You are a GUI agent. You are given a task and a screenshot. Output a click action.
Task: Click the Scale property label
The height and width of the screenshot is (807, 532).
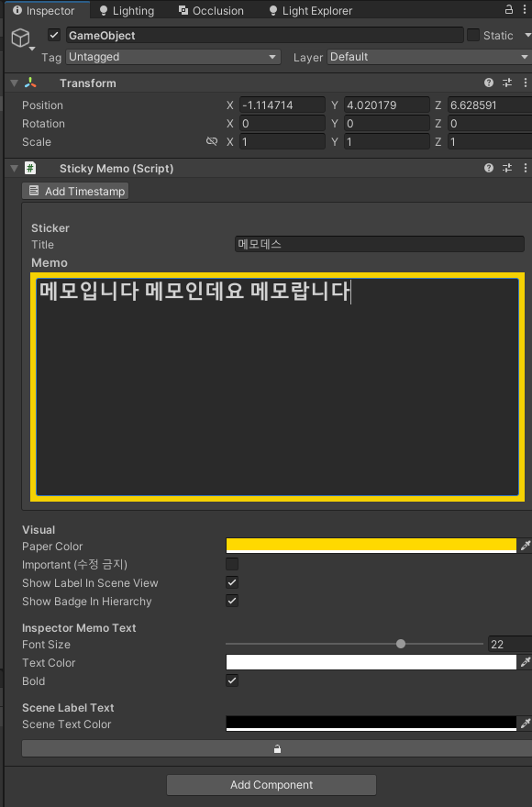point(37,141)
